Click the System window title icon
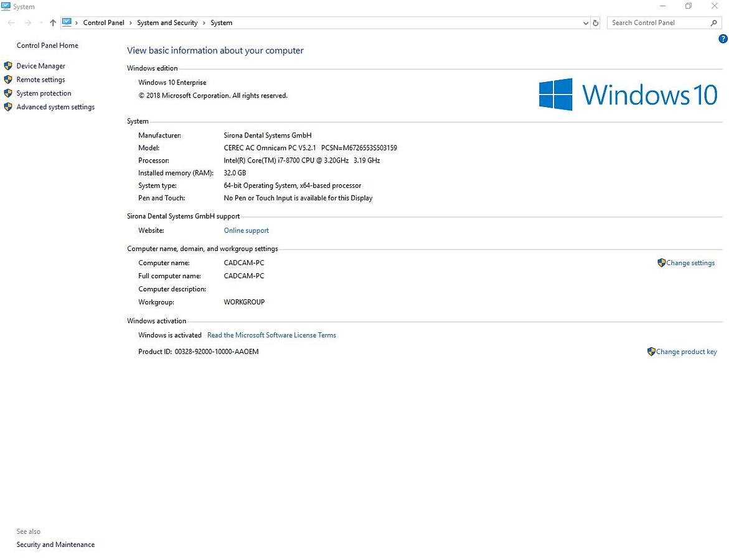 point(6,6)
